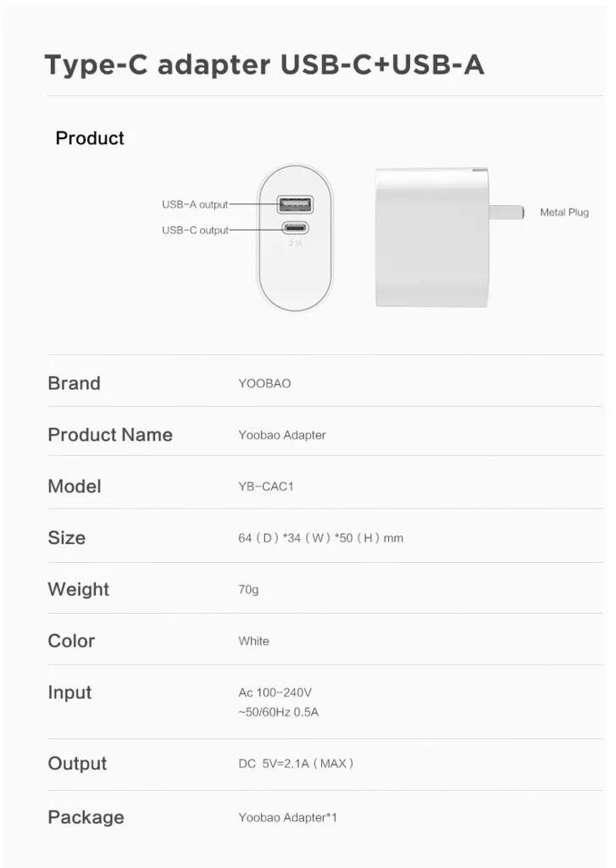Click the 'Product' section heading

90,138
